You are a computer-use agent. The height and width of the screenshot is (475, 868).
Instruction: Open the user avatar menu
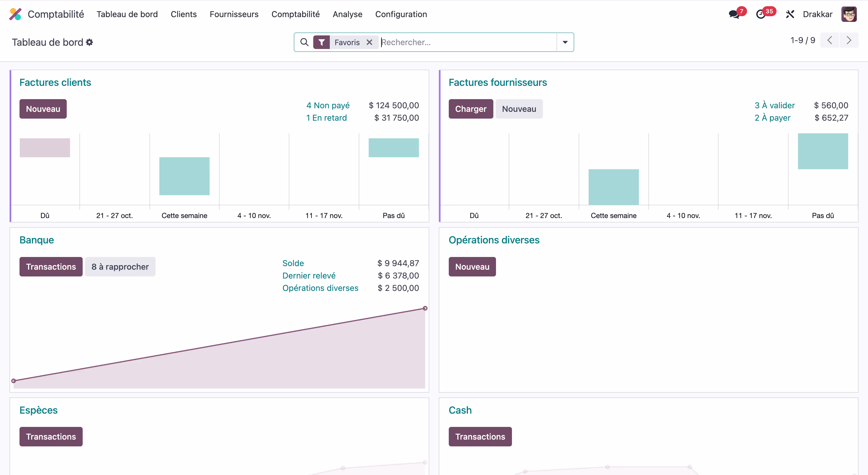coord(849,14)
